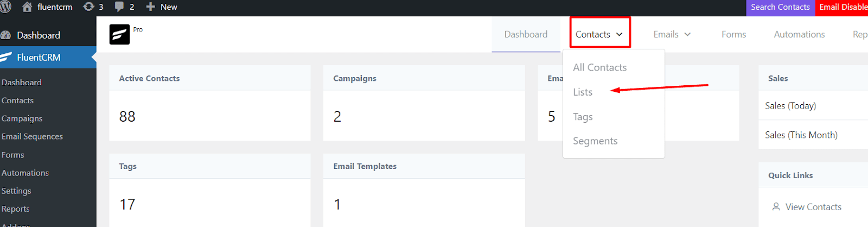Open Dashboard submenu under FluentCRM
Screen dimensions: 868x227
[x=22, y=83]
